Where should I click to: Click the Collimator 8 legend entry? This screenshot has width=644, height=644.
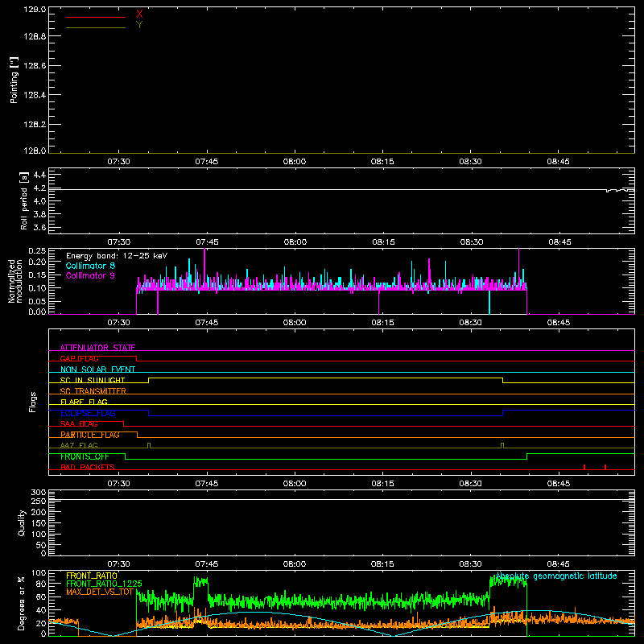[90, 266]
